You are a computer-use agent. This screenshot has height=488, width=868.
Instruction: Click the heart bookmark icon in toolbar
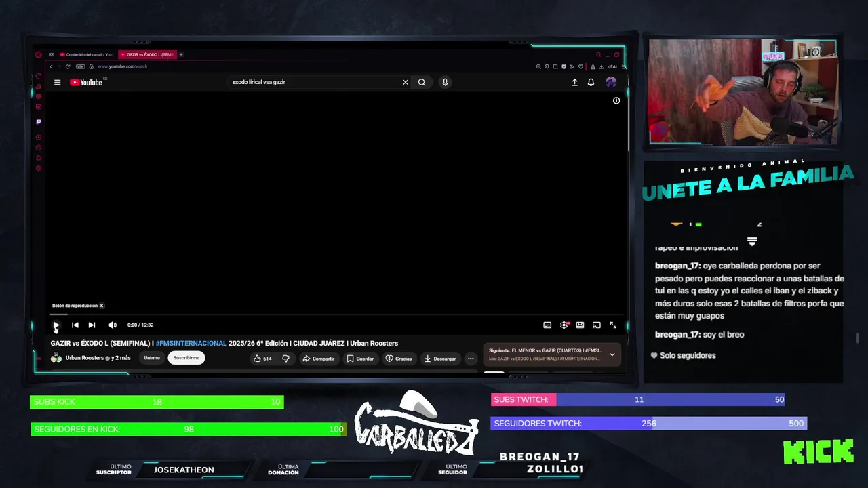coord(580,66)
